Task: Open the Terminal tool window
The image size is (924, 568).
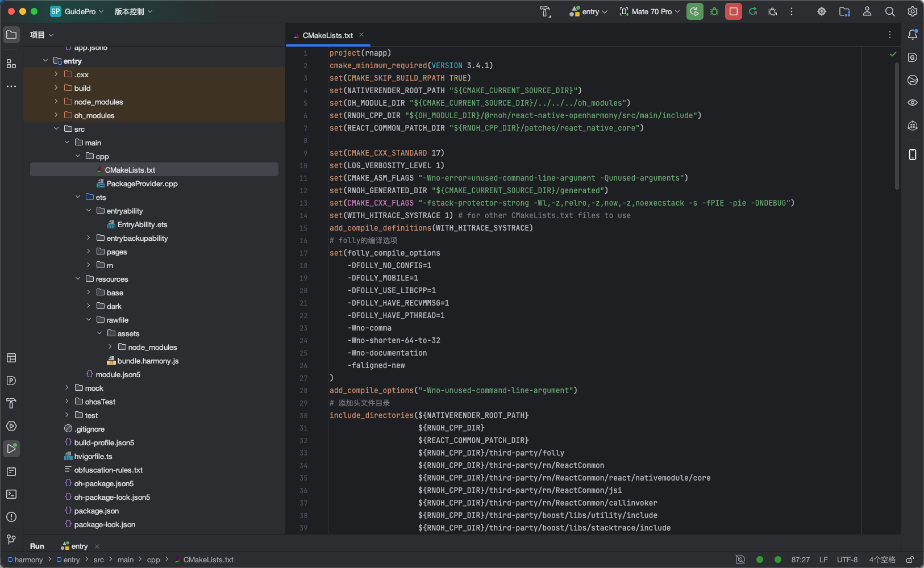Action: [11, 494]
